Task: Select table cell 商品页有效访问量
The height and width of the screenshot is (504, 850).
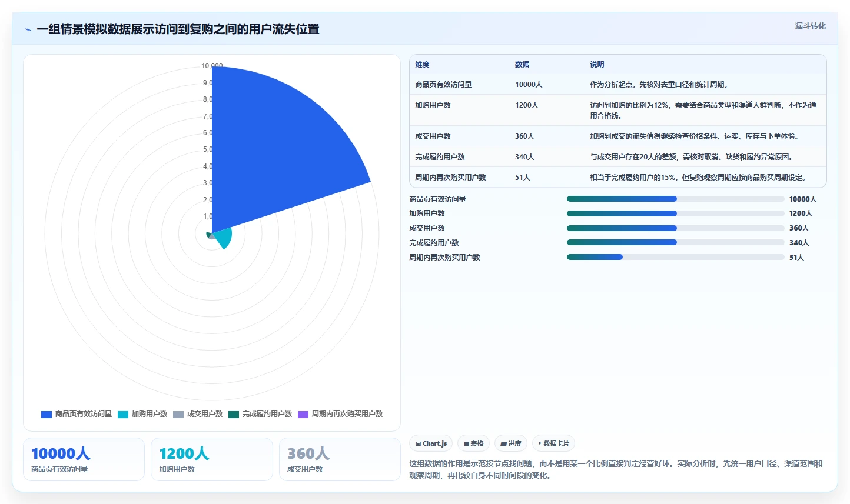Action: 443,85
